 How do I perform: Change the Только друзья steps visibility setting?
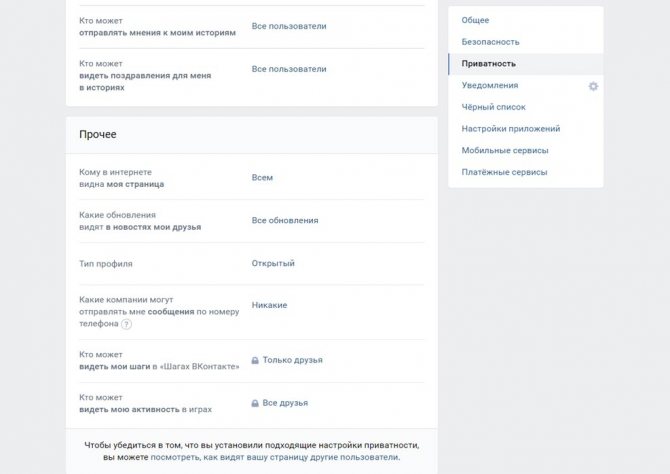(293, 360)
